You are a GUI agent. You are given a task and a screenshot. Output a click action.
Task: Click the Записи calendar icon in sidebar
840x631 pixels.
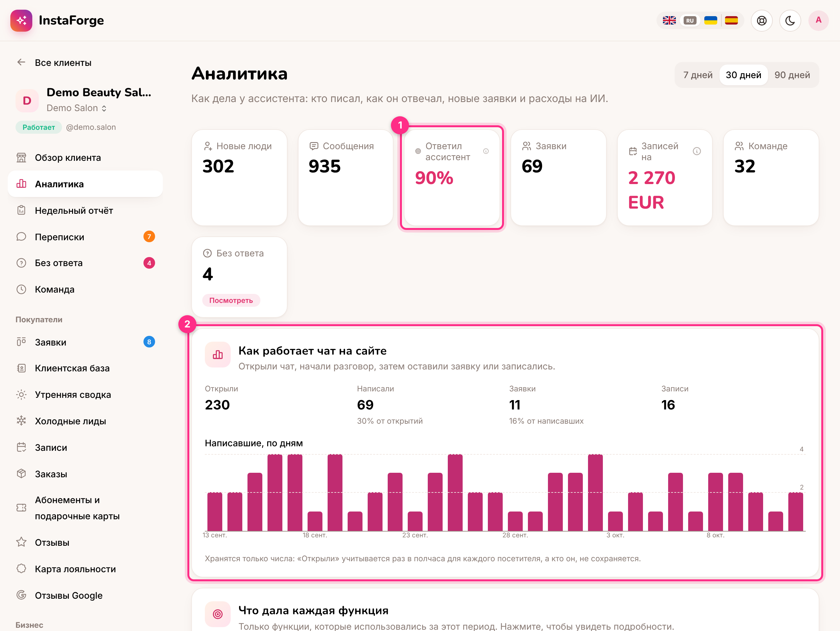(x=21, y=448)
